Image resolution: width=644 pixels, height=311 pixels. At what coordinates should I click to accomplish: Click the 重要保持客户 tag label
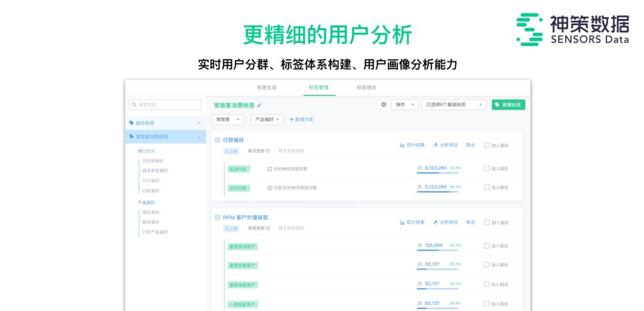coord(243,247)
